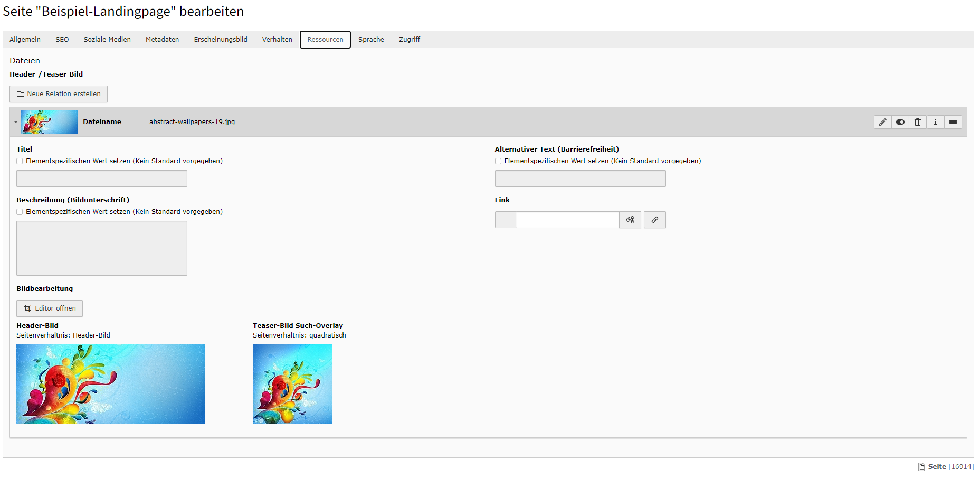Show file info with the i icon
Viewport: 980px width, 478px height.
click(x=936, y=122)
